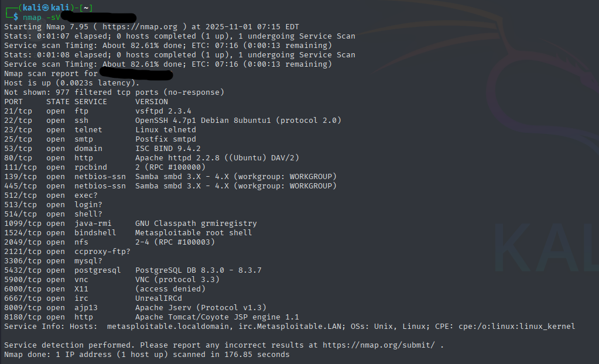Click the Linux telnetd version text
The height and width of the screenshot is (364, 599).
166,129
